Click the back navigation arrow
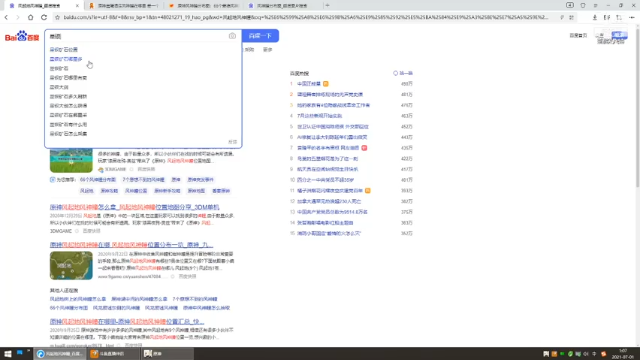Viewport: 640px width, 360px height. (6, 17)
